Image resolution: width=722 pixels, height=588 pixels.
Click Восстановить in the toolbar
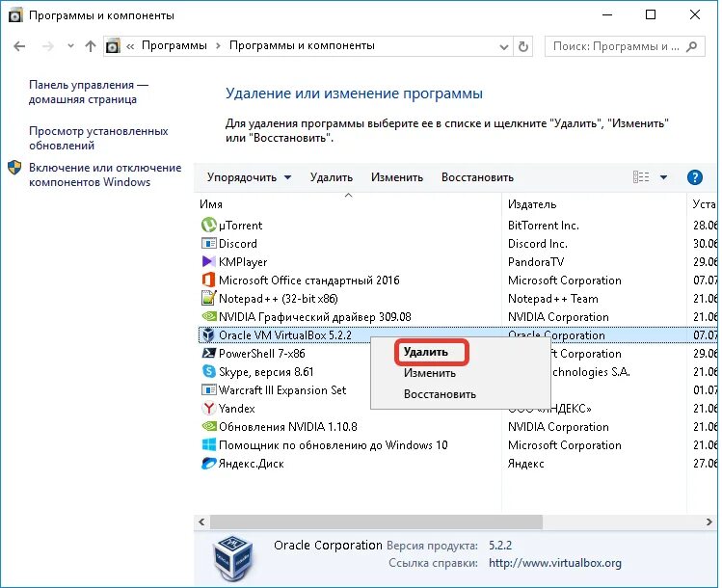[477, 177]
